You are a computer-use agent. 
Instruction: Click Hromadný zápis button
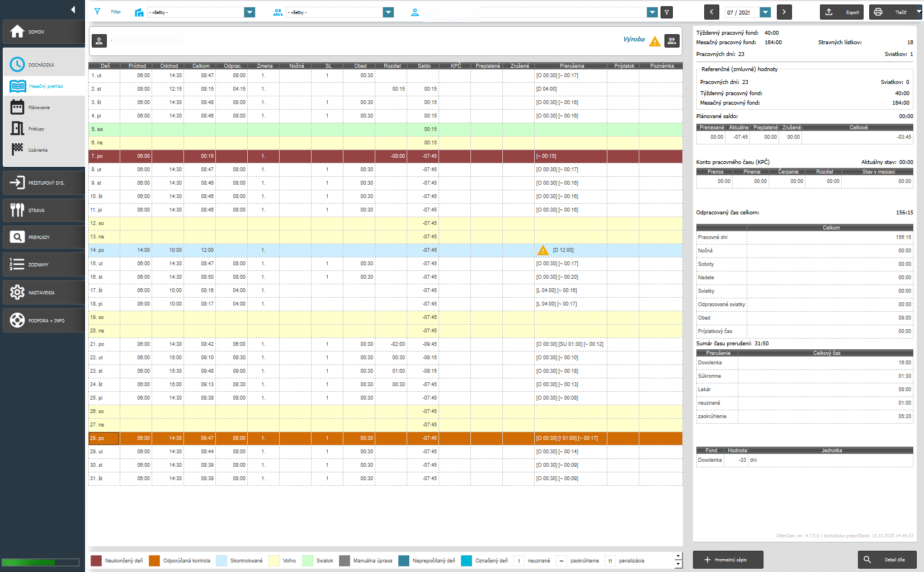(728, 560)
